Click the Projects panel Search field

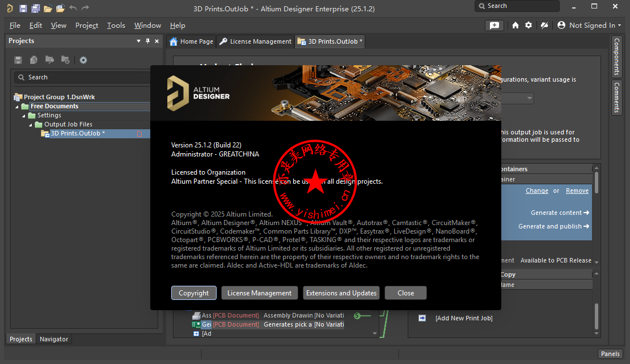(82, 77)
